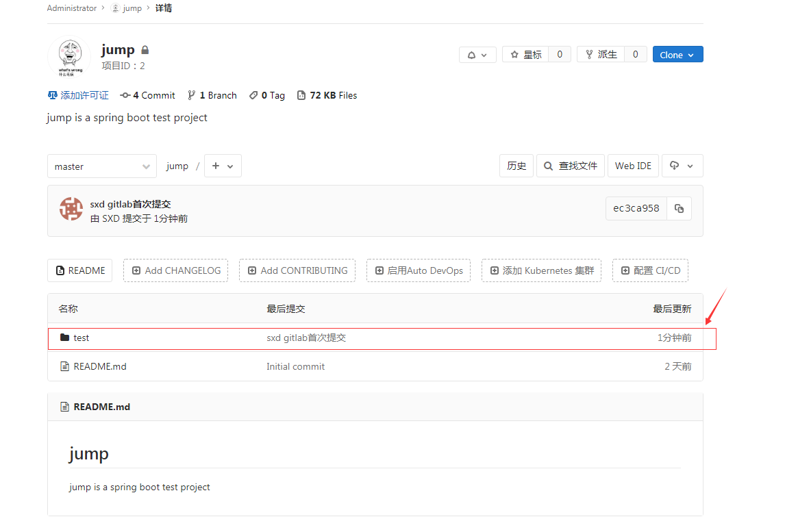Open the Web IDE
The height and width of the screenshot is (532, 785).
point(633,166)
